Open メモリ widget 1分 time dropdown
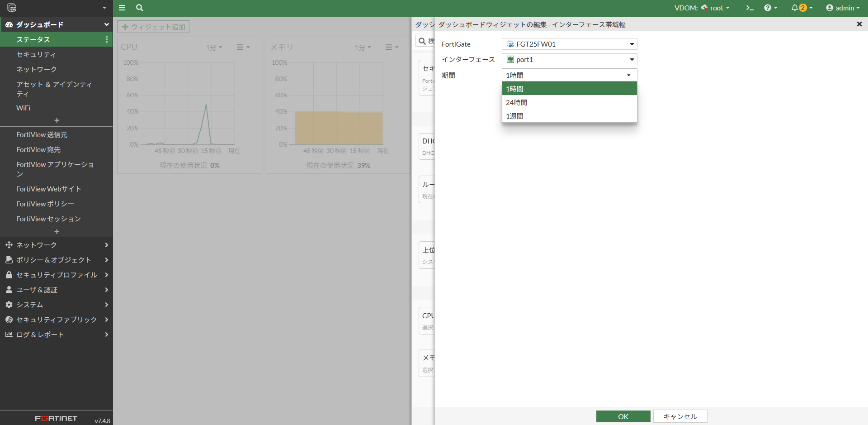Screen dimensions: 868x425 (x=363, y=47)
